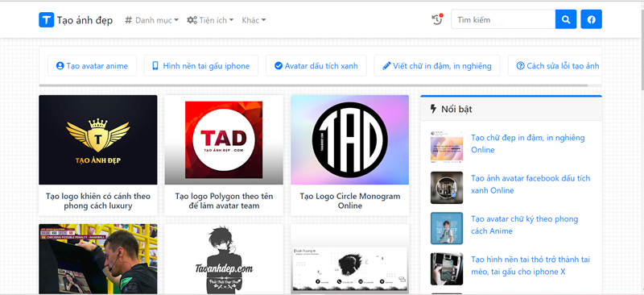644x295 pixels.
Task: Open Tạo avatar anime shortcut
Action: coord(92,66)
